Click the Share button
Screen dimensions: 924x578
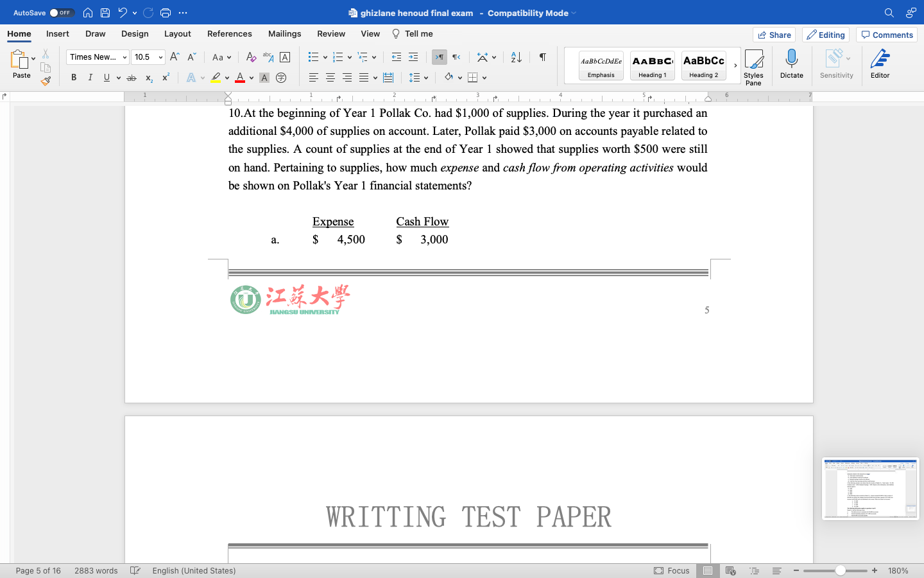pos(774,35)
